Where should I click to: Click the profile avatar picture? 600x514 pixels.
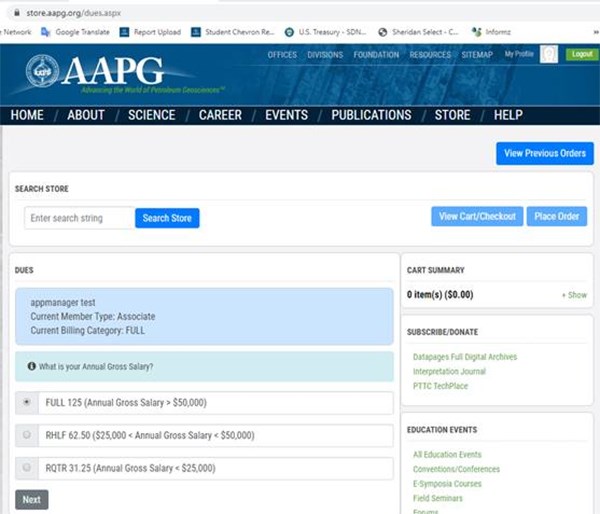(549, 55)
